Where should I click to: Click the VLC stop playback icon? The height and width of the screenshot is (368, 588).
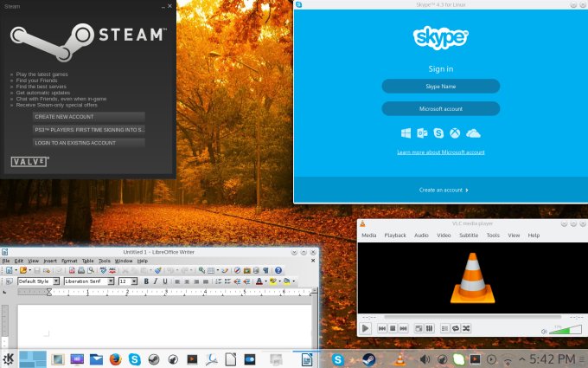[393, 328]
